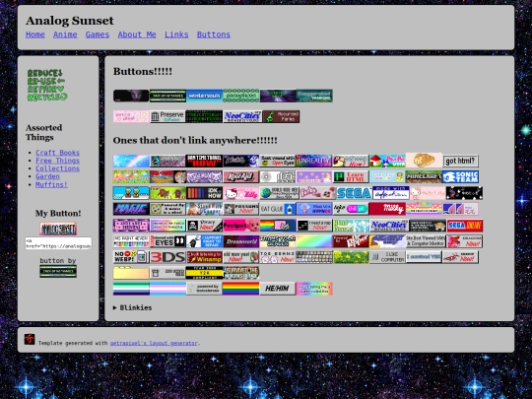Click the Winamp button image
The width and height of the screenshot is (532, 399).
(x=204, y=257)
